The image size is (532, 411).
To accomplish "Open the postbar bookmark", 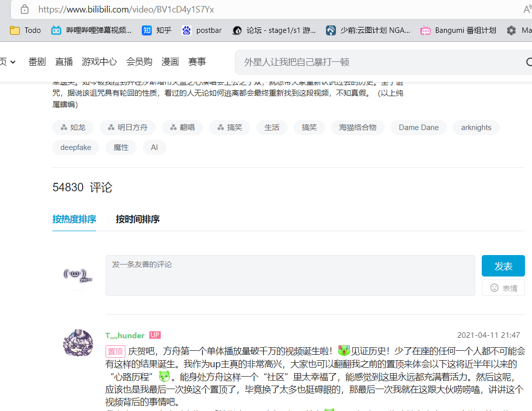I will [x=202, y=30].
